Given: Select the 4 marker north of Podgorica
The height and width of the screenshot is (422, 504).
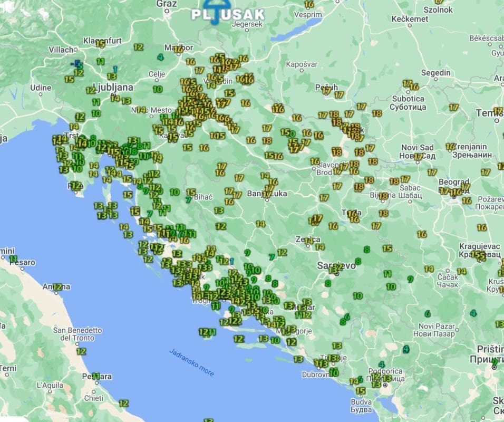Looking at the screenshot, I should pos(381,365).
